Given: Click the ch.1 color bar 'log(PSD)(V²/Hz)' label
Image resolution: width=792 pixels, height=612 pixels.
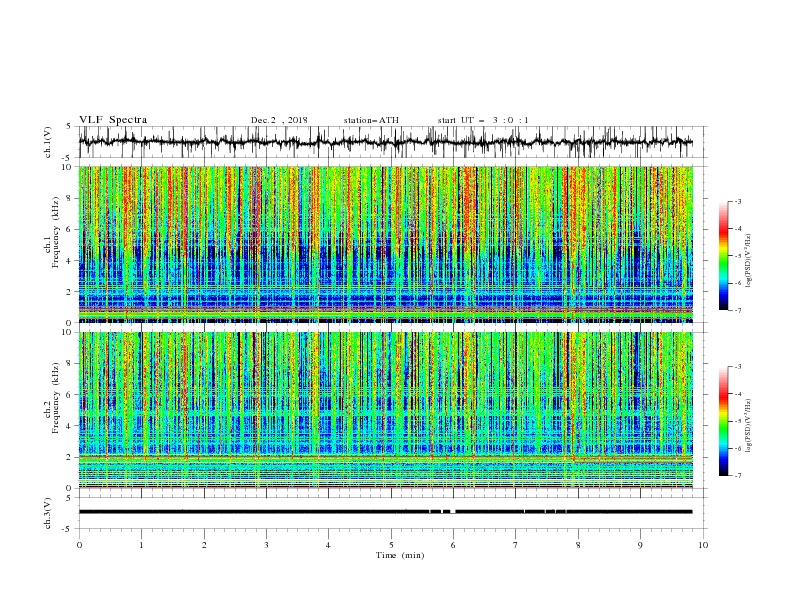Looking at the screenshot, I should tap(749, 261).
